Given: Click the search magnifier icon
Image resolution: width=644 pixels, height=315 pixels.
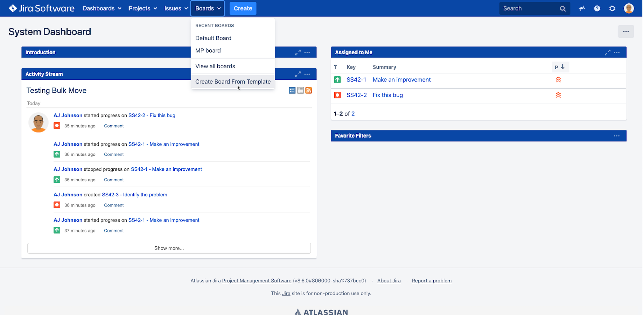Looking at the screenshot, I should [562, 9].
